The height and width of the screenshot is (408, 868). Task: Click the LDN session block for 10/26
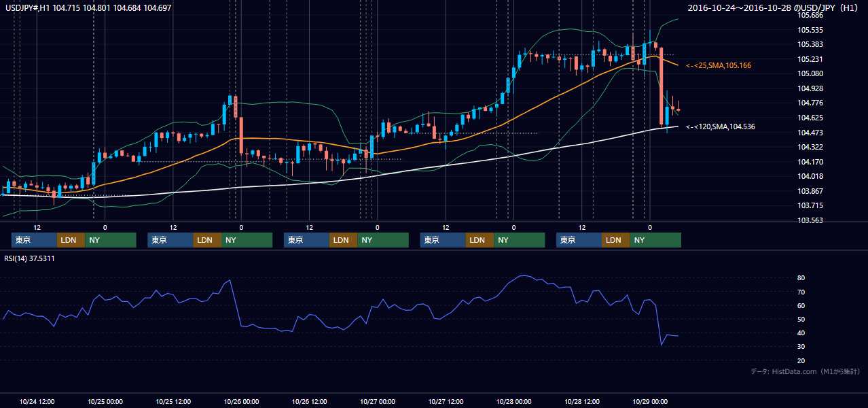pos(343,240)
